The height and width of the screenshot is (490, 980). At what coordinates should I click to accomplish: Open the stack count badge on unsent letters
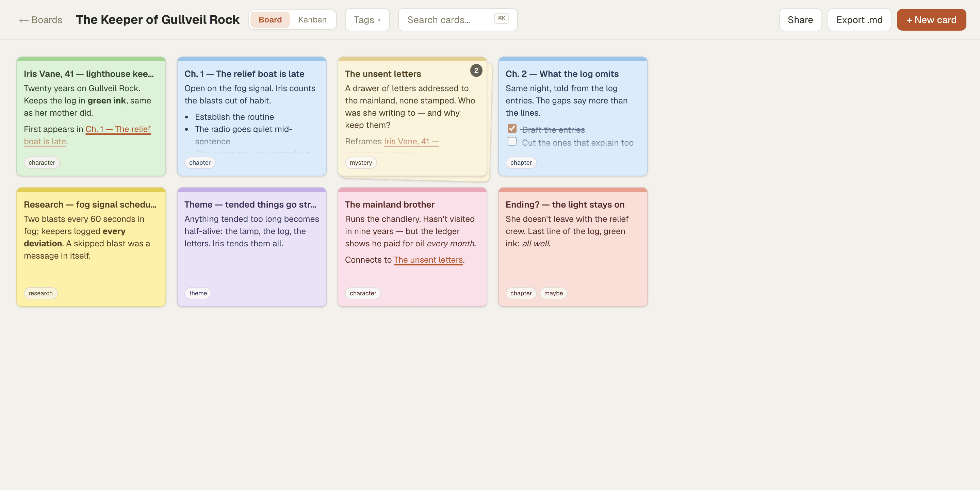(476, 71)
